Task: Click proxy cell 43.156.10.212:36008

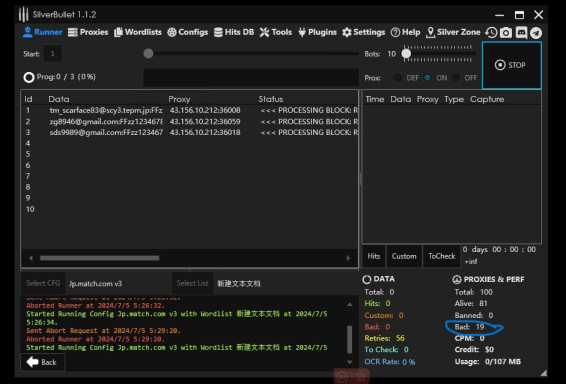Action: pos(205,110)
